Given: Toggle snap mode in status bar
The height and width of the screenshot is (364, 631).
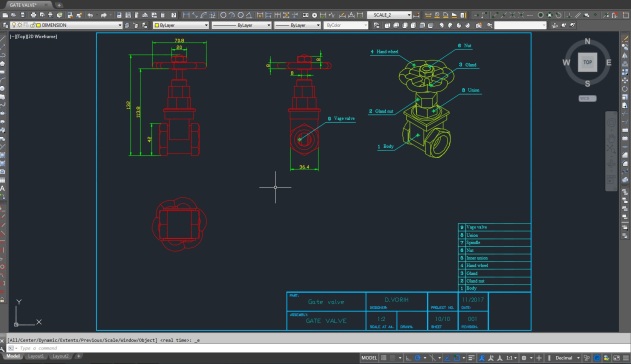Looking at the screenshot, I should click(x=393, y=358).
